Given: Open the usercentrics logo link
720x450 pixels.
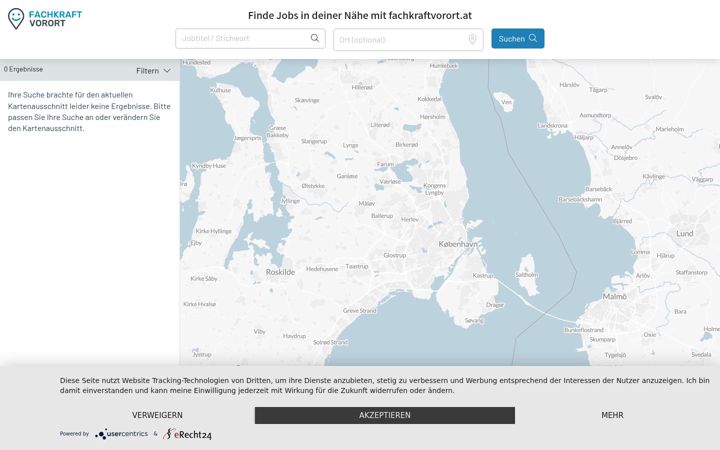Looking at the screenshot, I should (x=122, y=434).
